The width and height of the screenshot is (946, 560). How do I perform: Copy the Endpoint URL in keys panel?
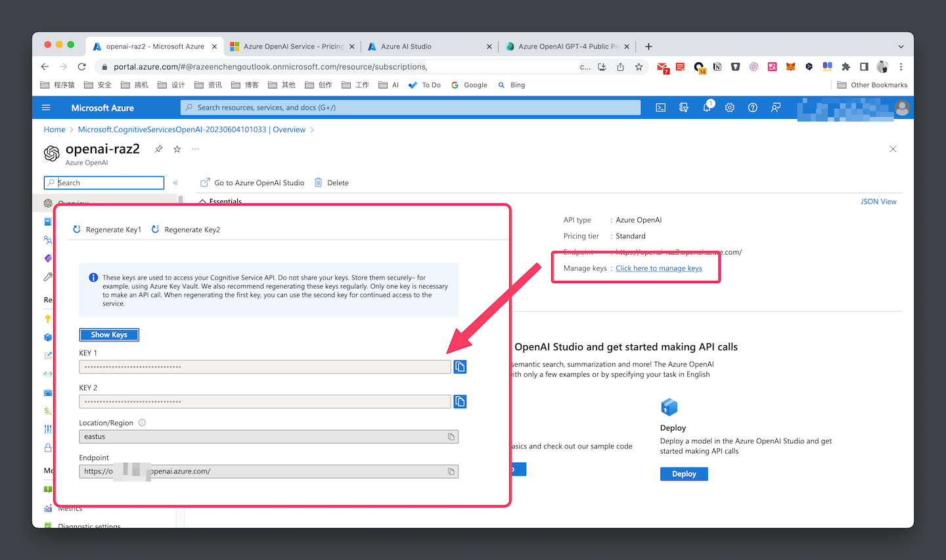pos(451,471)
